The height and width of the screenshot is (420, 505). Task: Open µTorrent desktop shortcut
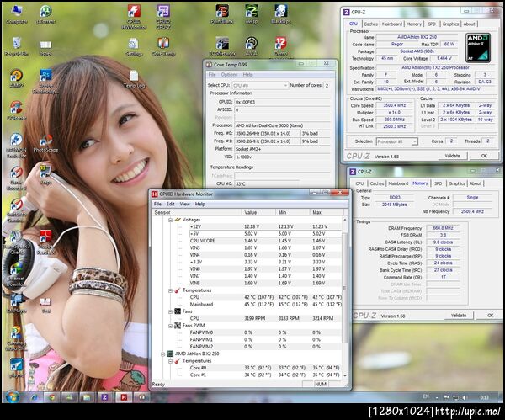click(x=45, y=14)
